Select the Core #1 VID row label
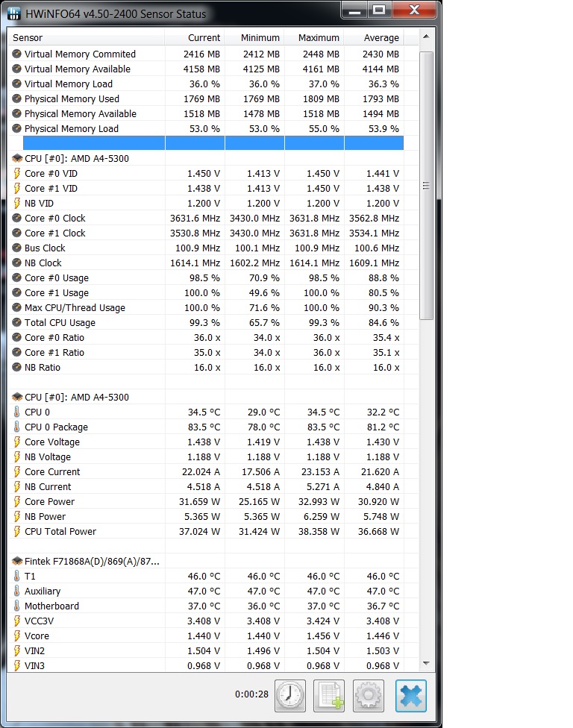 51,188
